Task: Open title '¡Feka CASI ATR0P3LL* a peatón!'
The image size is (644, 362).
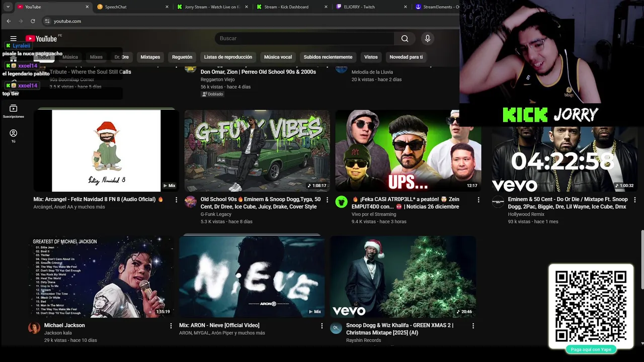Action: (405, 203)
